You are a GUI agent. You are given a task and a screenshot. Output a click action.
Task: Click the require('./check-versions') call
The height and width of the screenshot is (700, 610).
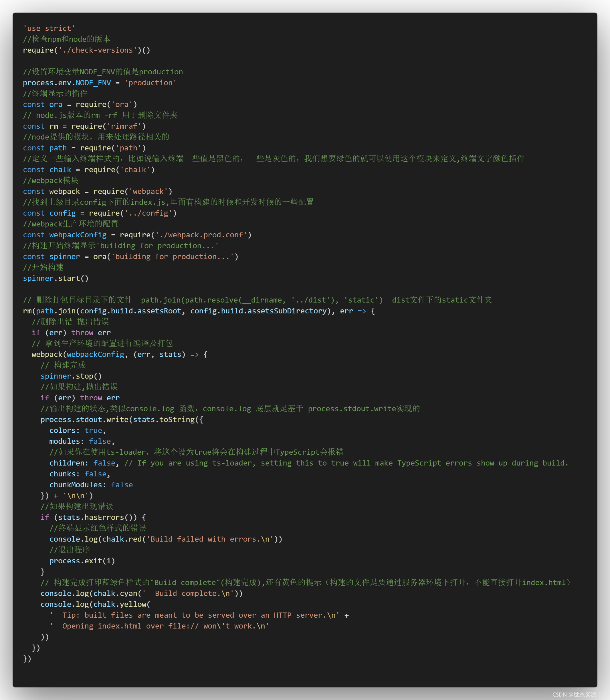click(x=86, y=50)
